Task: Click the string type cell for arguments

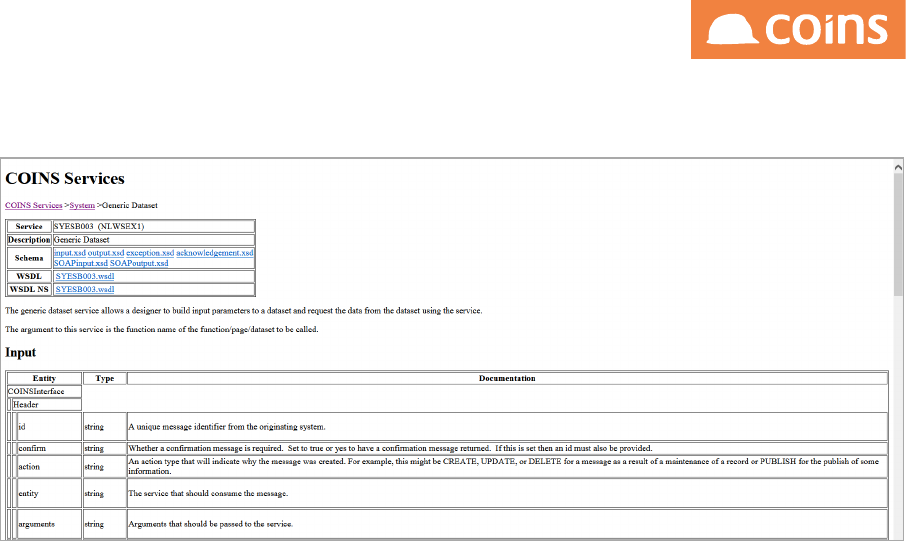Action: pyautogui.click(x=105, y=524)
